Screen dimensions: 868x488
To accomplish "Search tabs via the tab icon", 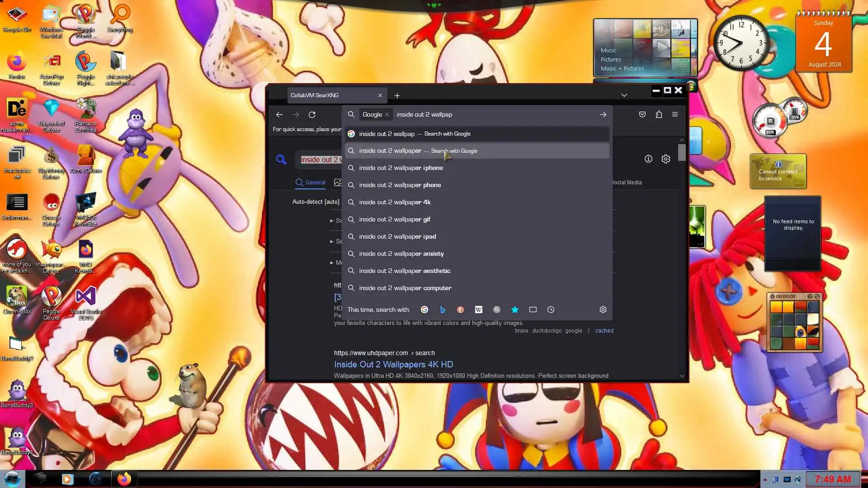I will click(533, 310).
